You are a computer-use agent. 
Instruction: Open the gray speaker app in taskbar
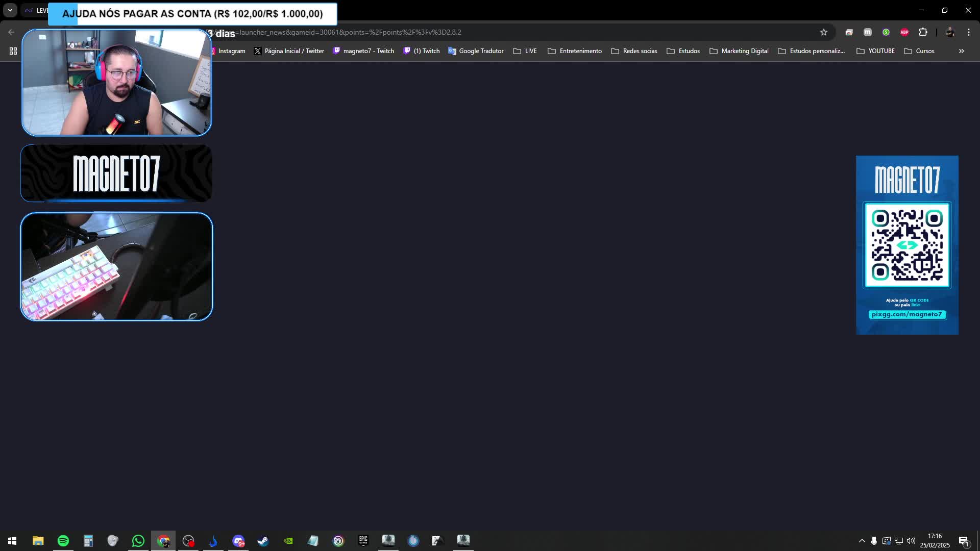tap(113, 541)
